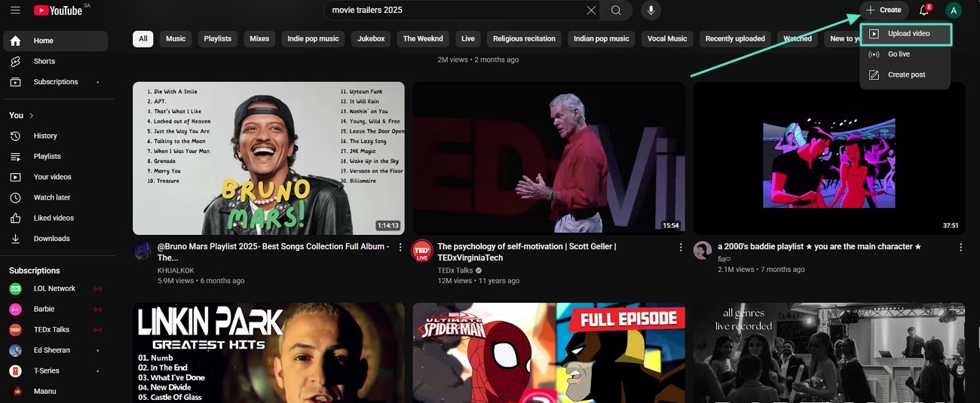Open Shorts in sidebar
The width and height of the screenshot is (980, 403).
pyautogui.click(x=56, y=61)
